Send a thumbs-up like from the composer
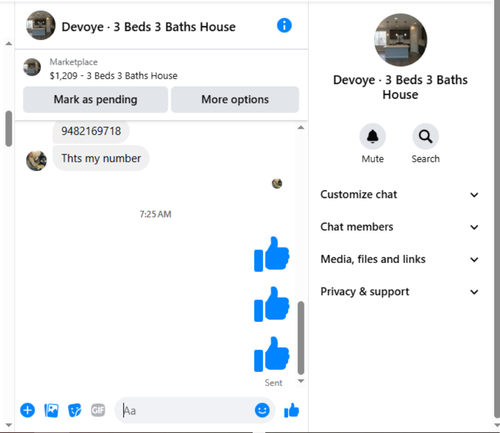Viewport: 500px width, 433px height. pyautogui.click(x=292, y=410)
